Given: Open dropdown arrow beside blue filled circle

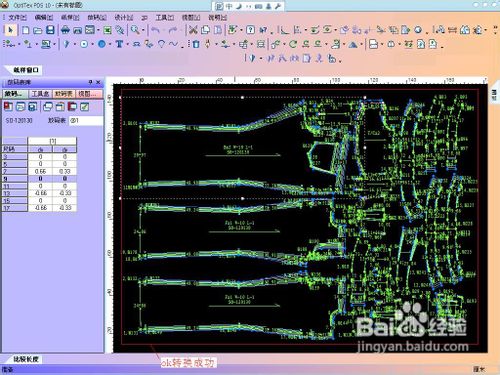Looking at the screenshot, I should pyautogui.click(x=109, y=44).
